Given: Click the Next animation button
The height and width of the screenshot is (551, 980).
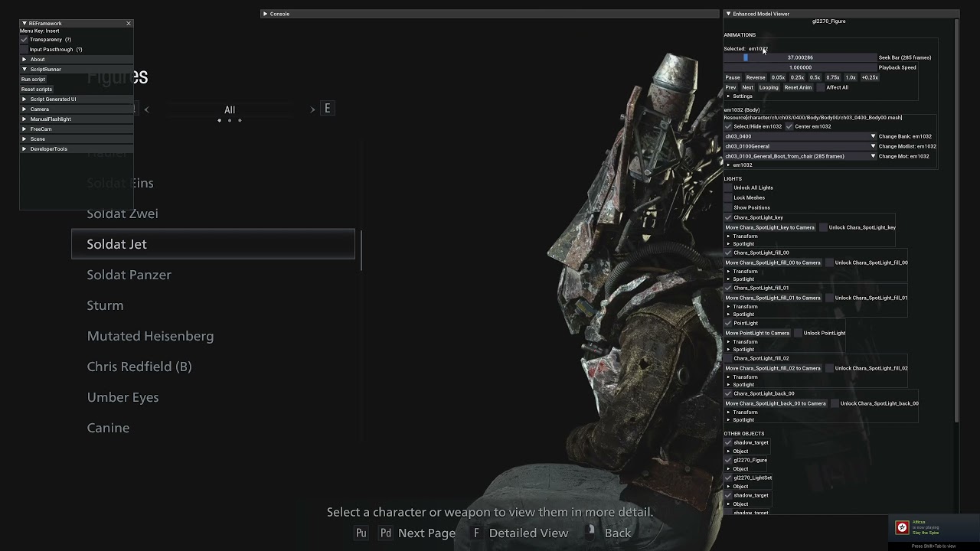Looking at the screenshot, I should click(x=747, y=87).
